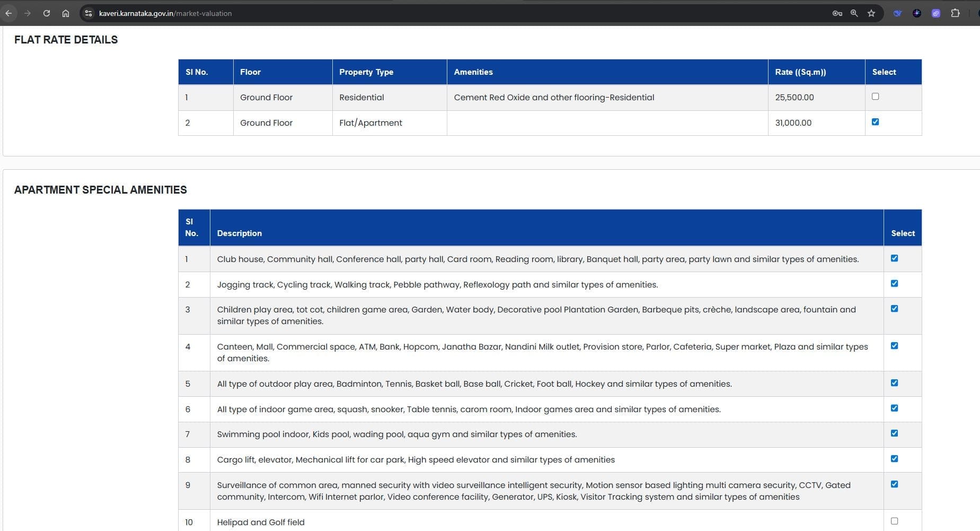Go to the browser home page
The height and width of the screenshot is (531, 980).
coord(66,13)
